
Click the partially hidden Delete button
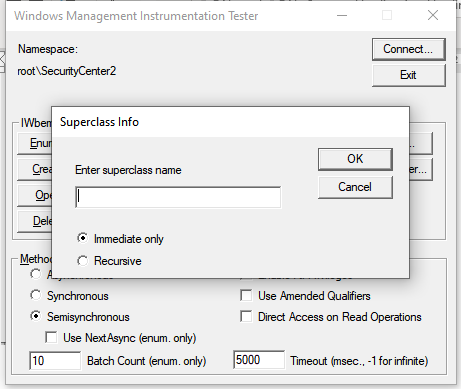35,221
